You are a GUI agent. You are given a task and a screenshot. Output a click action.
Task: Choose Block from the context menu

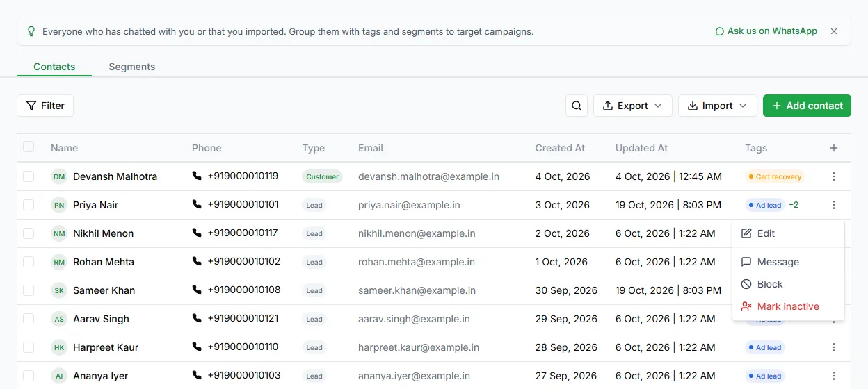pyautogui.click(x=788, y=284)
